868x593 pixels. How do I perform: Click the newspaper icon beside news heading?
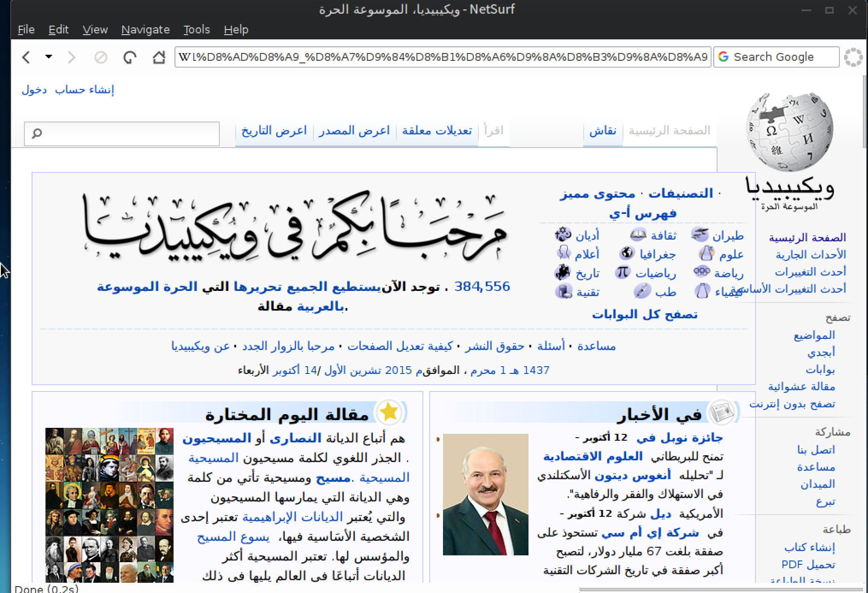pyautogui.click(x=722, y=412)
